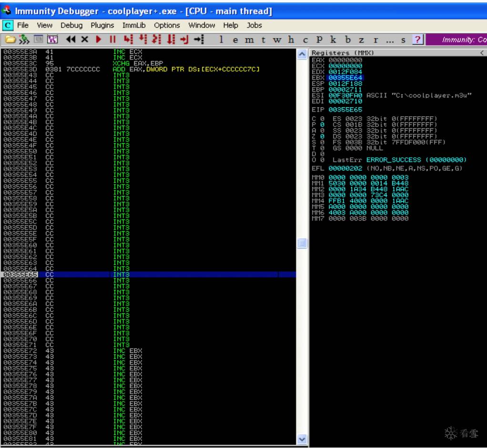
Task: Show Log window with l button
Action: pos(221,40)
